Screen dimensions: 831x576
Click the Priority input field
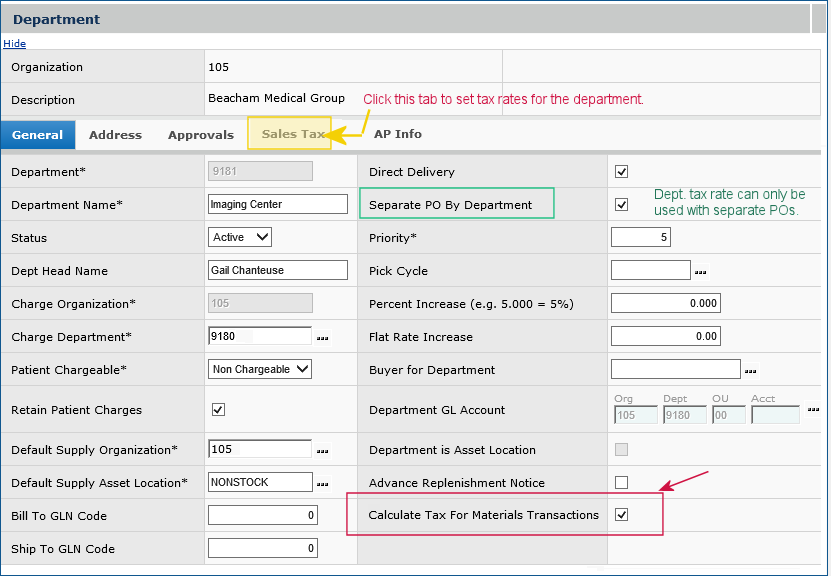click(x=640, y=238)
